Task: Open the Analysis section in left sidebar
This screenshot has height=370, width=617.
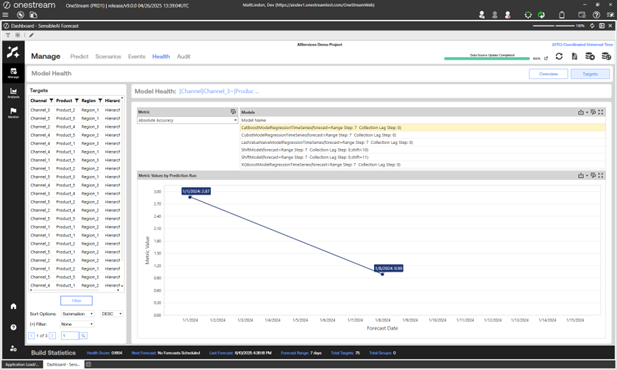Action: (x=13, y=93)
